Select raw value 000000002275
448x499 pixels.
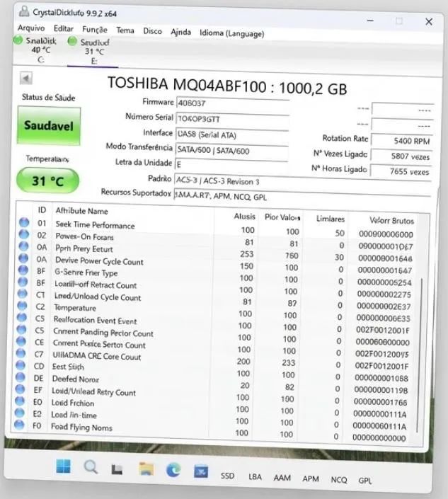click(x=384, y=294)
